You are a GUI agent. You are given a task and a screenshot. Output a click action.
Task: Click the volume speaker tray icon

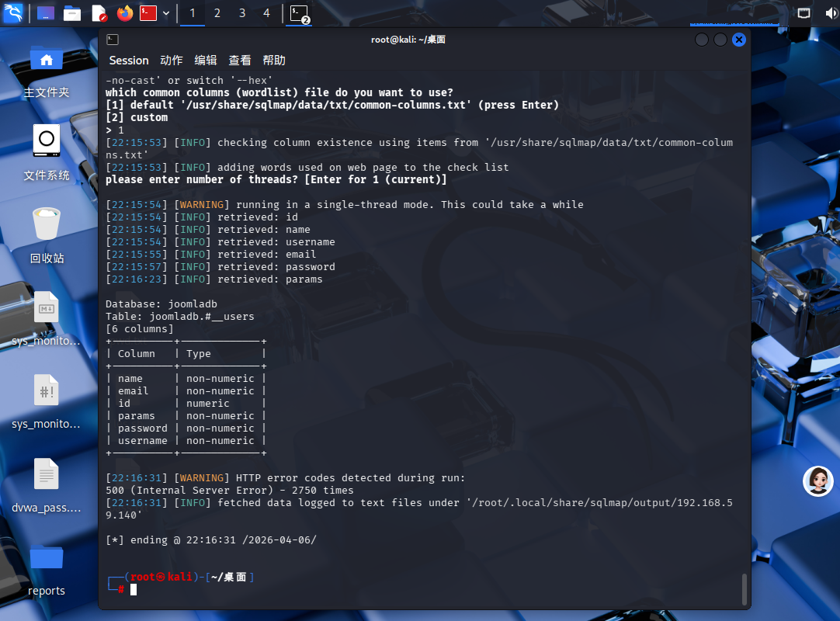point(831,13)
